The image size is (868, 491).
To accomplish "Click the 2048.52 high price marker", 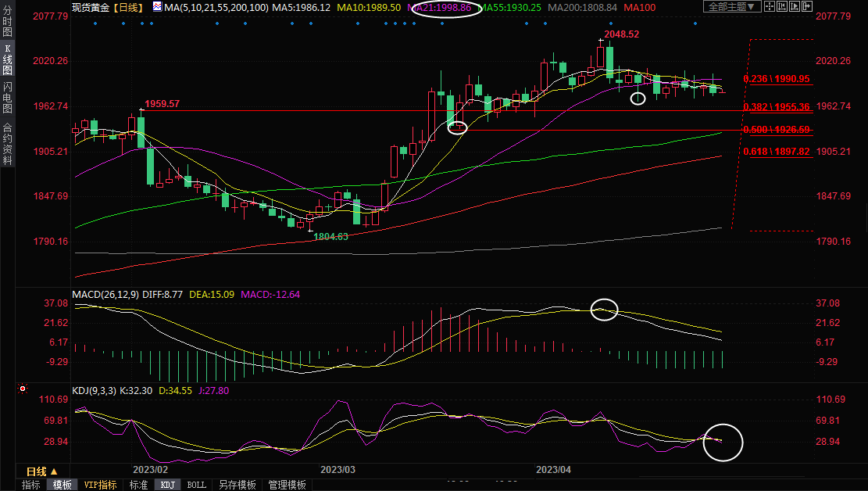I will click(621, 34).
